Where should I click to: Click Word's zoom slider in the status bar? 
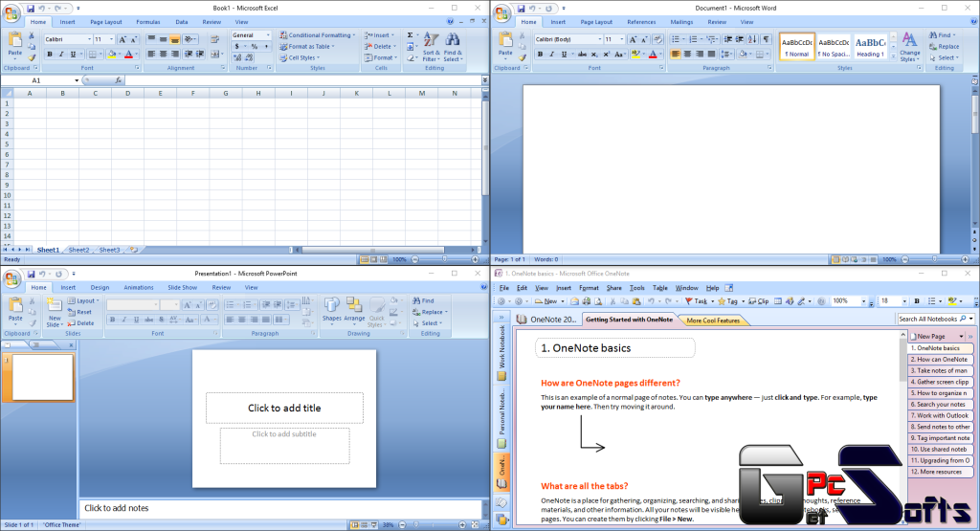pyautogui.click(x=934, y=259)
